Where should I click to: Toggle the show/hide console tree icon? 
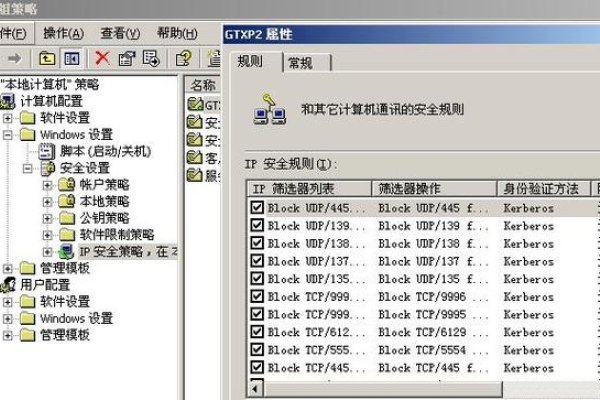72,59
